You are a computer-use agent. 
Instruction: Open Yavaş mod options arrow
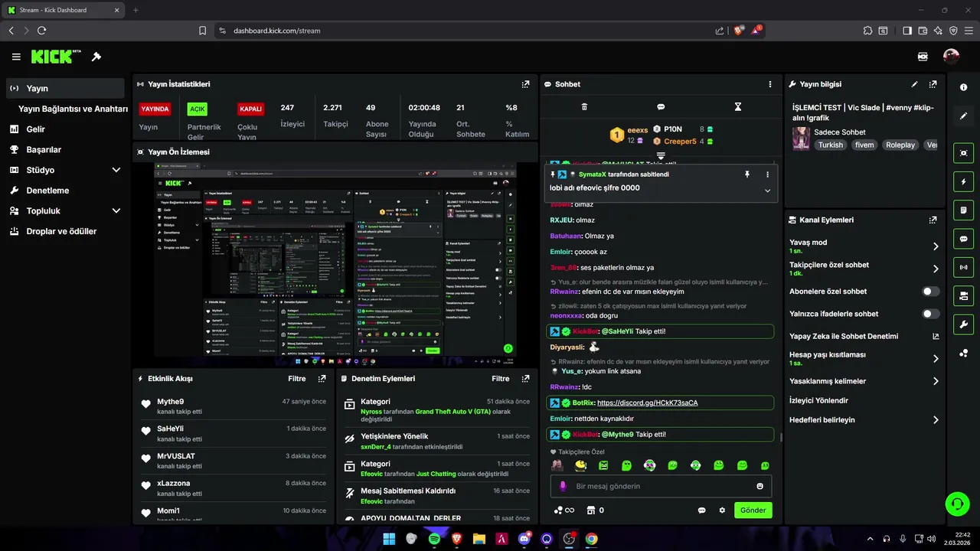pyautogui.click(x=936, y=246)
